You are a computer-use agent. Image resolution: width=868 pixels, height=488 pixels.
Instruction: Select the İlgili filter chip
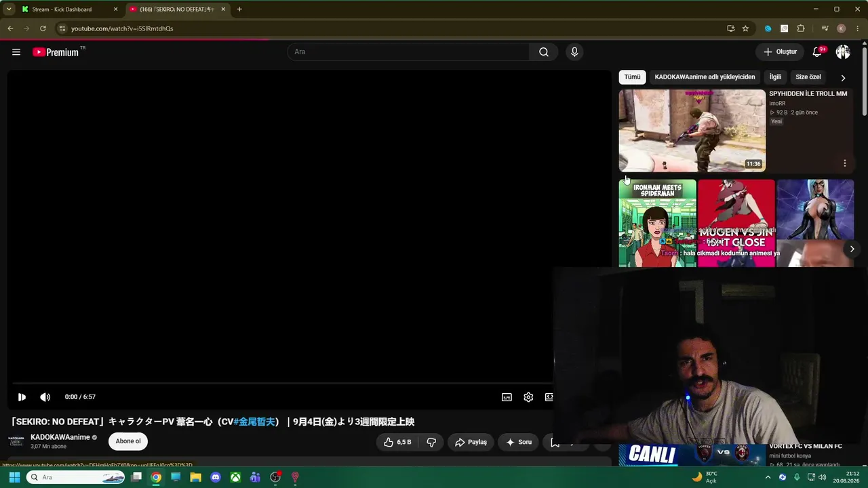tap(775, 77)
